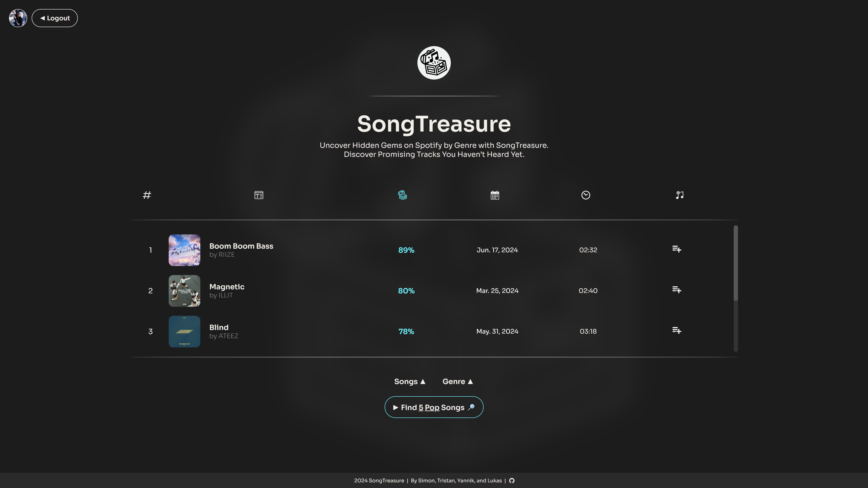Open the Magnetic album cover

[184, 291]
